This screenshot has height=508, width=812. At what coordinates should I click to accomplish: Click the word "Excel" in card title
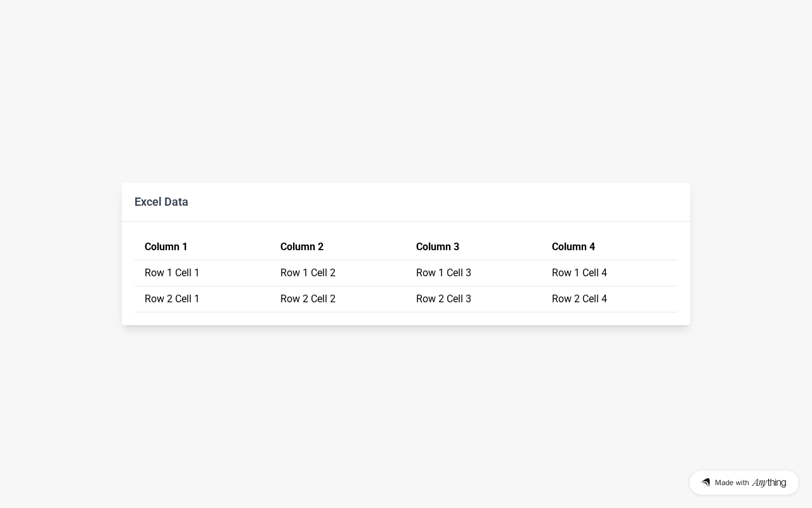[x=148, y=202]
